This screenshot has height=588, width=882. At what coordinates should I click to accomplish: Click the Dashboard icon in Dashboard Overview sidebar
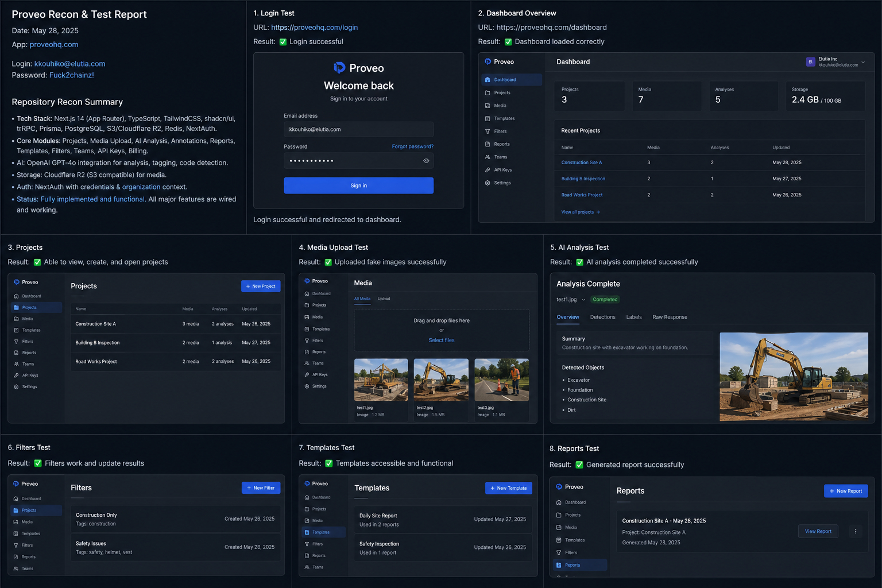[488, 80]
